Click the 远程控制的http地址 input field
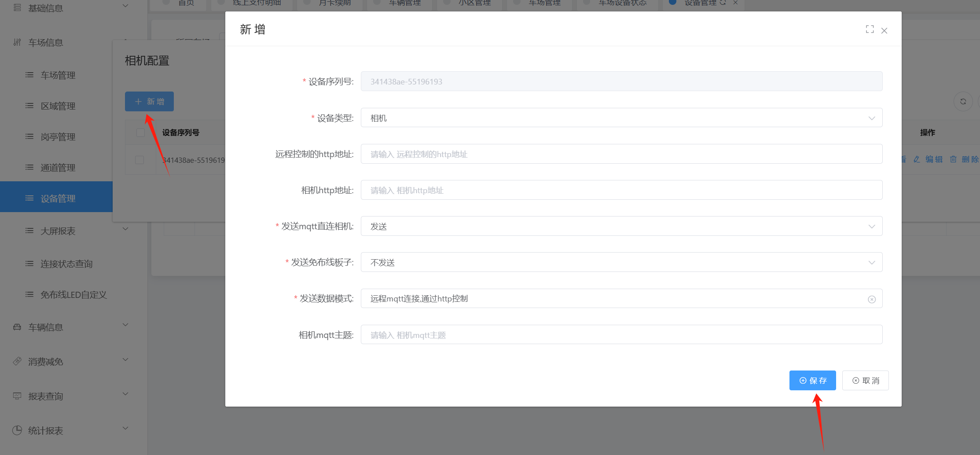 coord(621,154)
